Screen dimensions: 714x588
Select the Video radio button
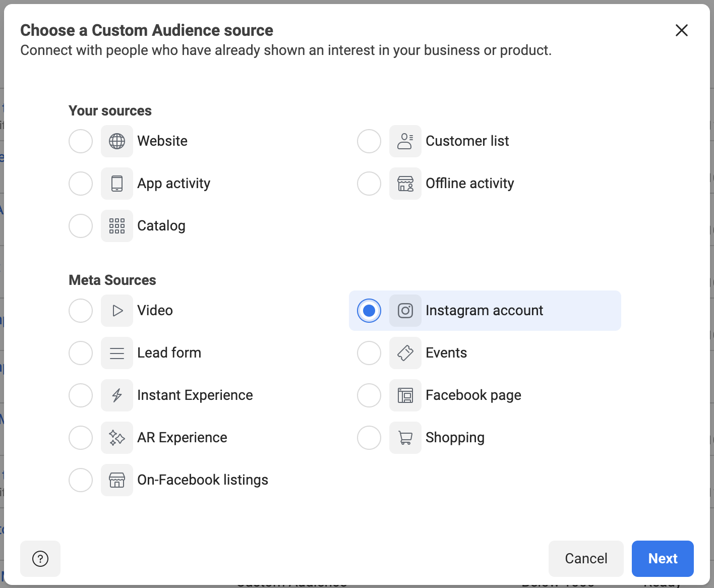[81, 311]
